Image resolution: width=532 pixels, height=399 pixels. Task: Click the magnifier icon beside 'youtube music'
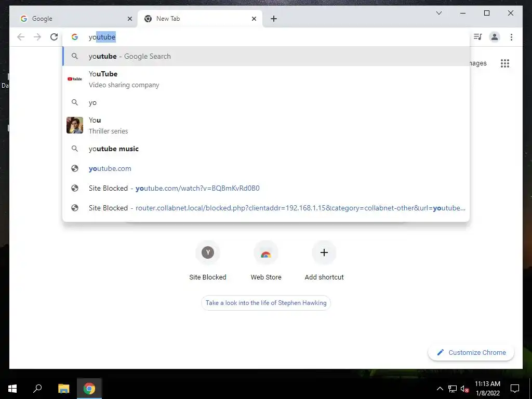click(75, 149)
